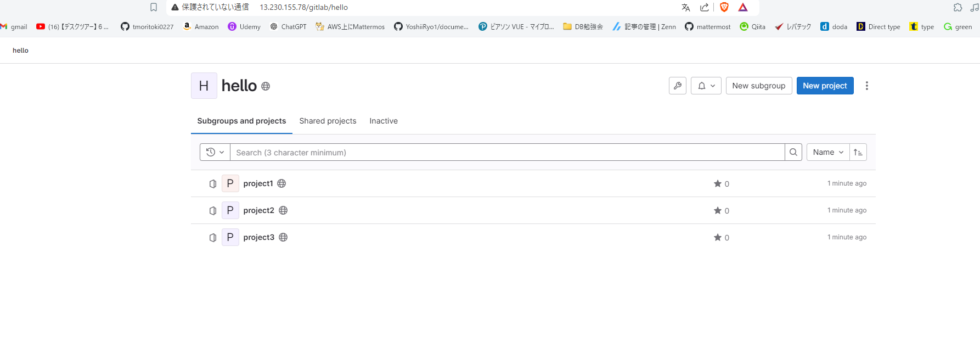980x347 pixels.
Task: Click the public globe icon next to project2
Action: (283, 210)
